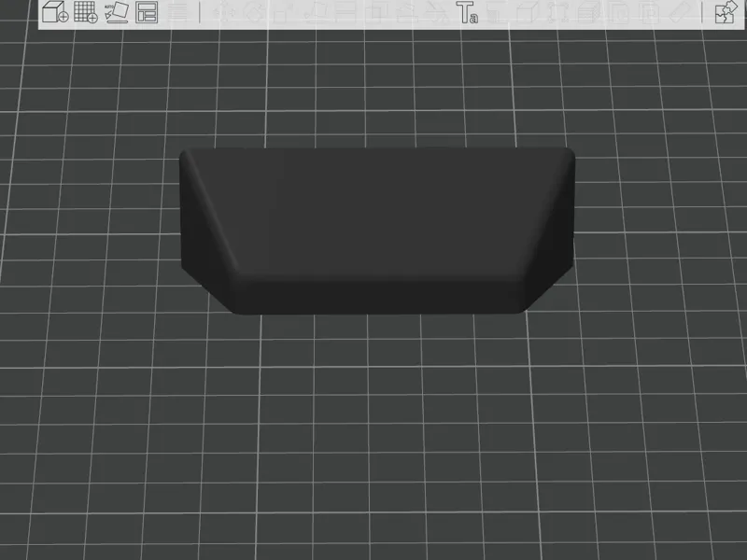Click the Add object cube icon
The height and width of the screenshot is (560, 747).
(55, 12)
